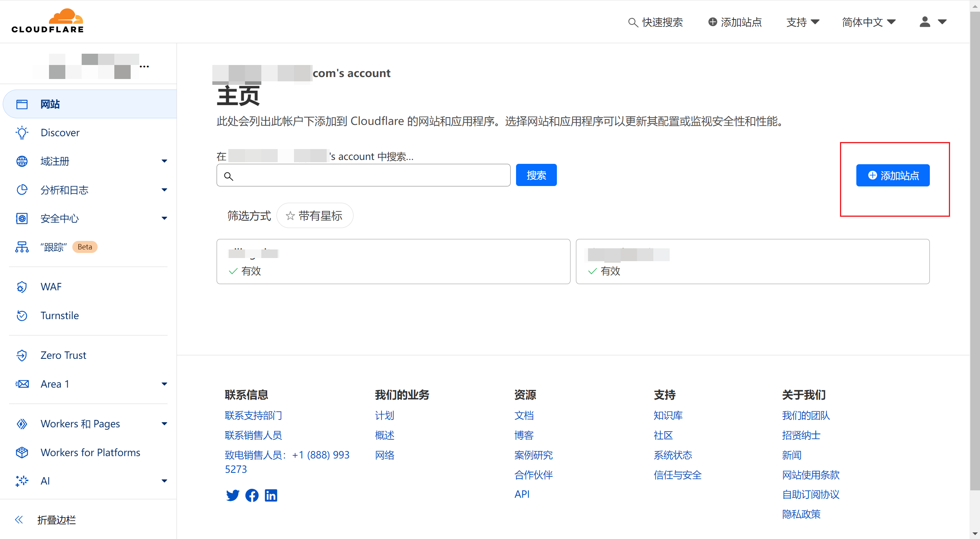Click the 域注册 globe icon
The height and width of the screenshot is (539, 980).
(x=22, y=161)
